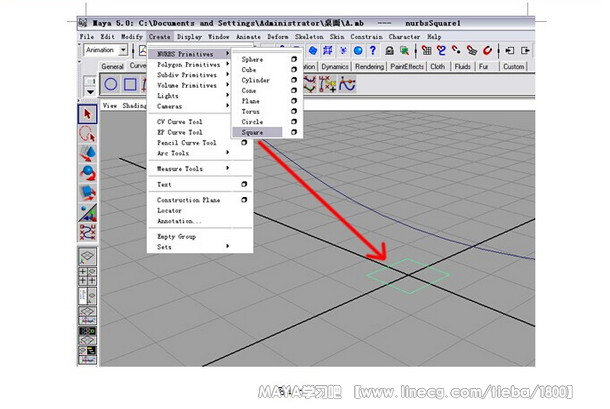Click the last-used curve tool icon in toolbox
Viewport: 610px width, 409px height.
[x=88, y=232]
